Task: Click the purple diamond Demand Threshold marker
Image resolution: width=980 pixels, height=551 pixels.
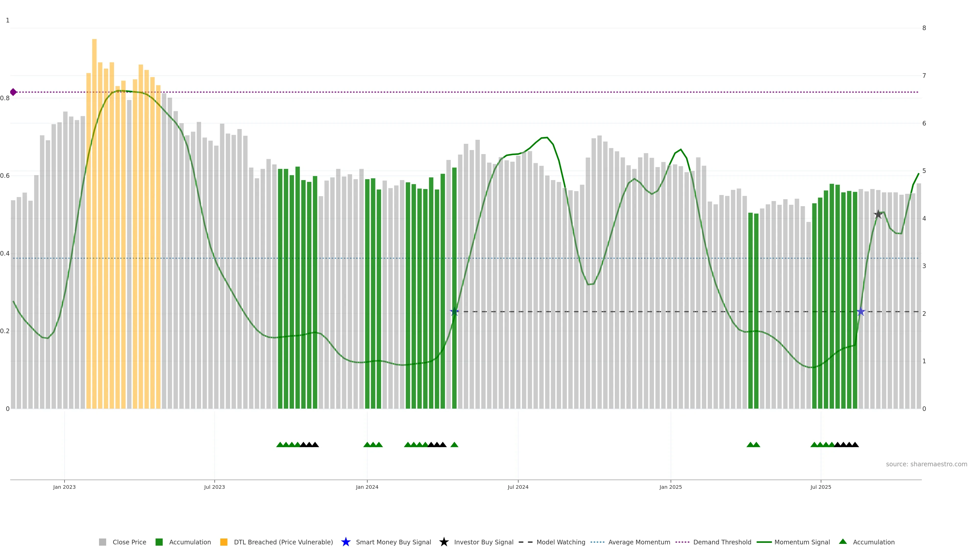Action: tap(13, 92)
